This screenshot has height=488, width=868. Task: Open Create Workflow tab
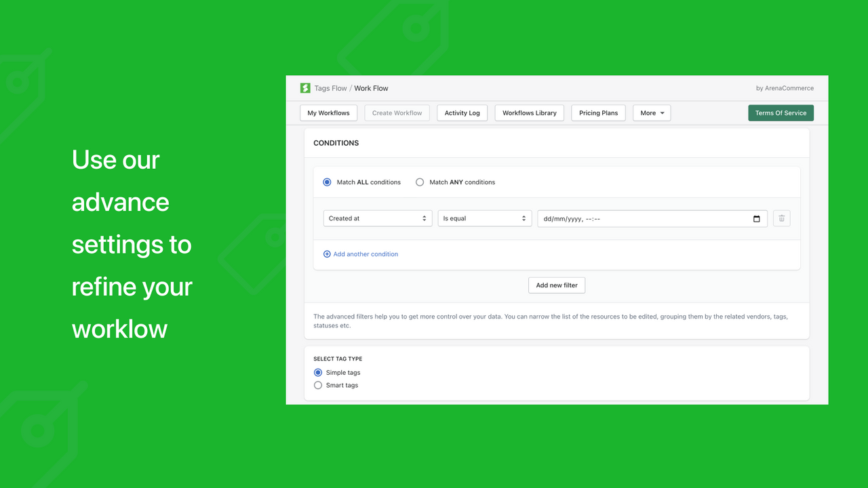point(397,113)
